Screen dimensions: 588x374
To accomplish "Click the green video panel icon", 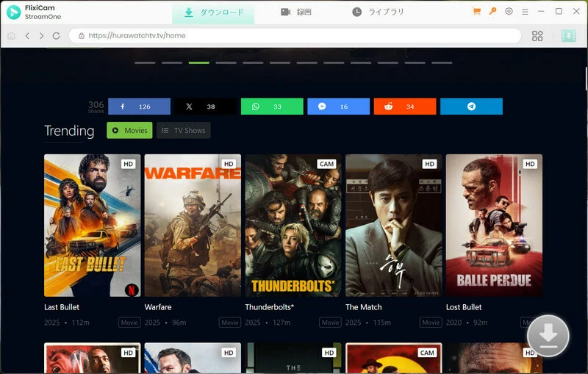I will pyautogui.click(x=568, y=36).
